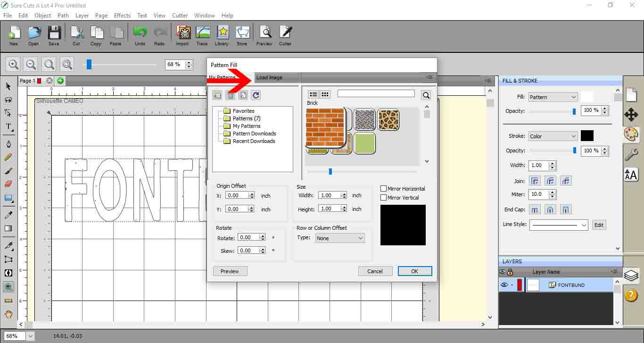Select the Patterns (7) folder
The width and height of the screenshot is (644, 343).
click(247, 118)
